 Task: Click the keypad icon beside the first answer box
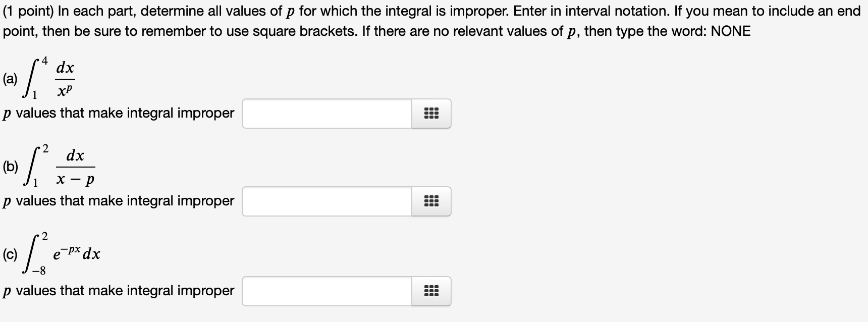pyautogui.click(x=430, y=114)
